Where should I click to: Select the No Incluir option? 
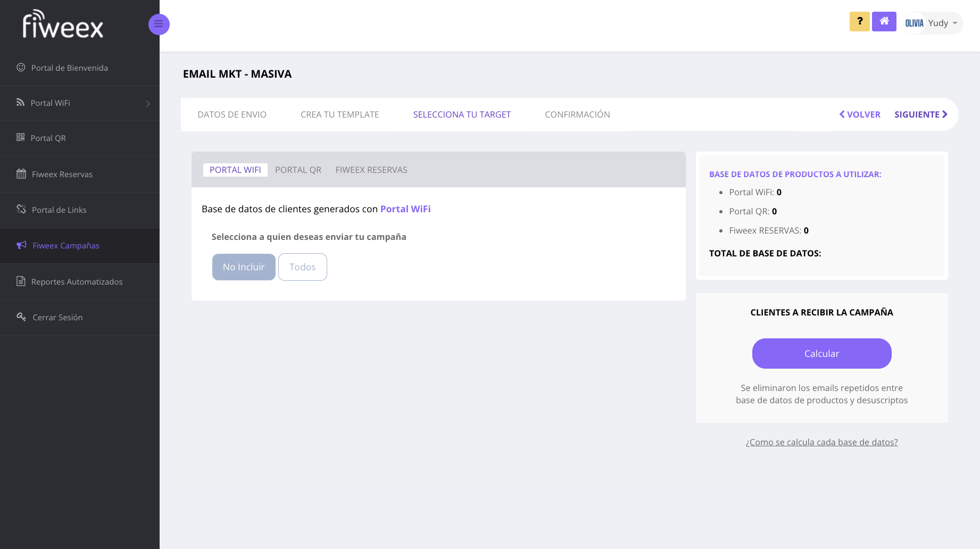244,267
